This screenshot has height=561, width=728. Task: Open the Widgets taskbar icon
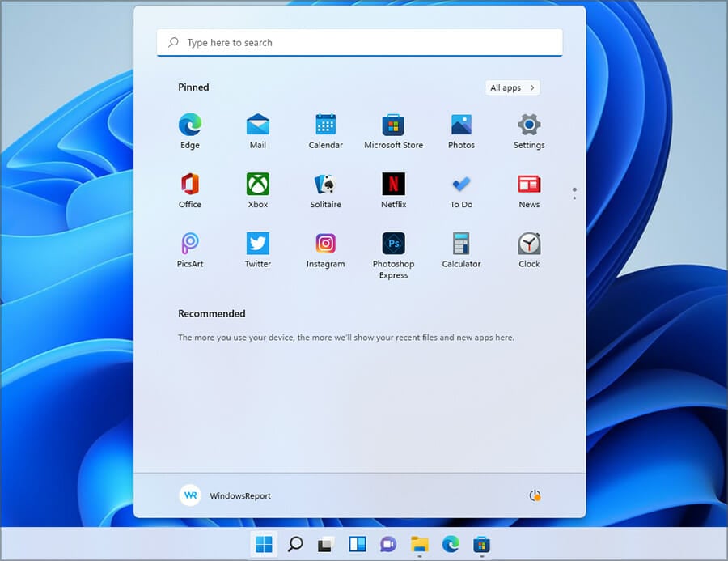pyautogui.click(x=357, y=544)
